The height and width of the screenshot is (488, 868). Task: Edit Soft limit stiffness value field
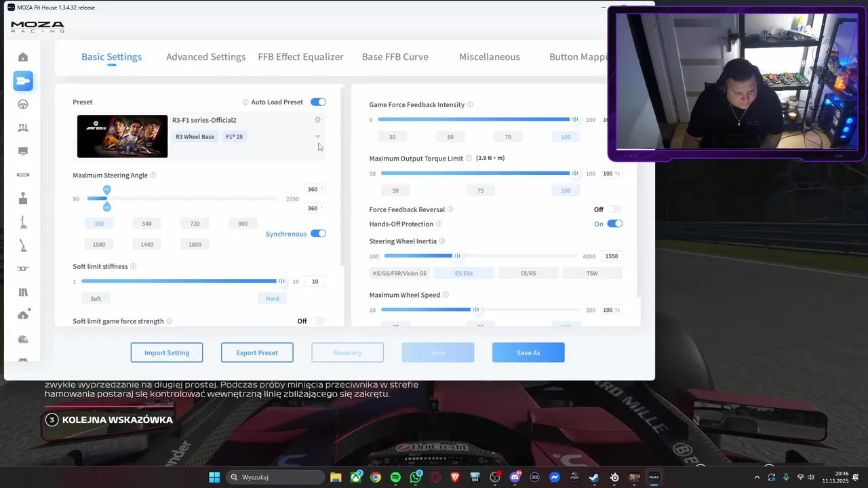(315, 281)
